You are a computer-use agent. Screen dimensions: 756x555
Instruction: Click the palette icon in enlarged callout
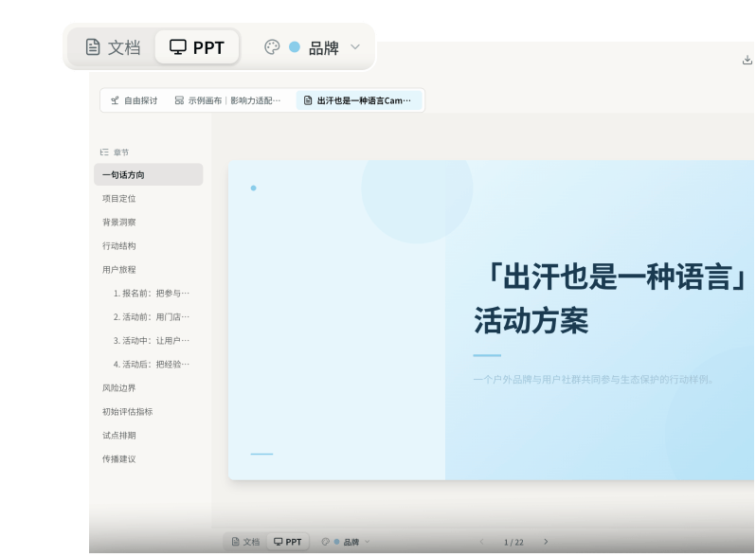pyautogui.click(x=272, y=47)
